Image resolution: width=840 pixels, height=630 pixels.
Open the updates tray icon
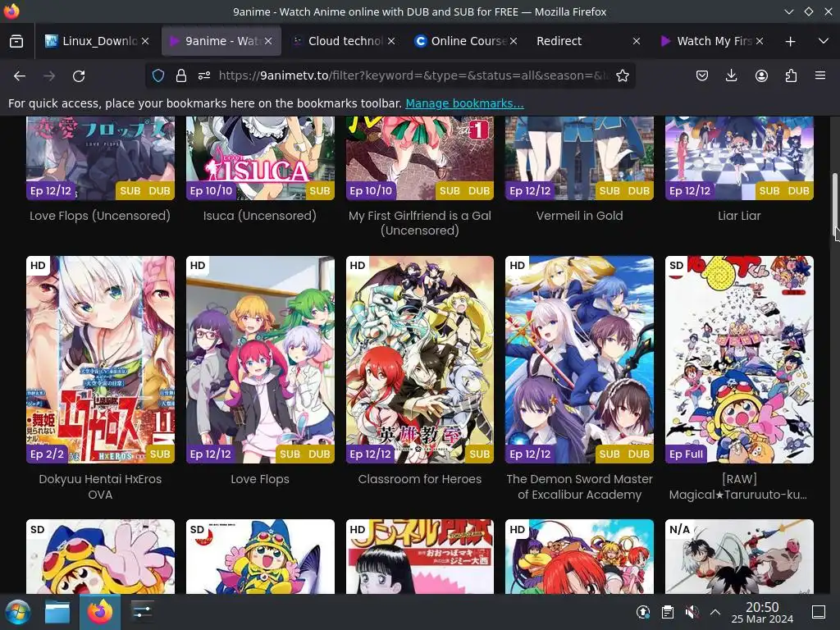pyautogui.click(x=643, y=612)
